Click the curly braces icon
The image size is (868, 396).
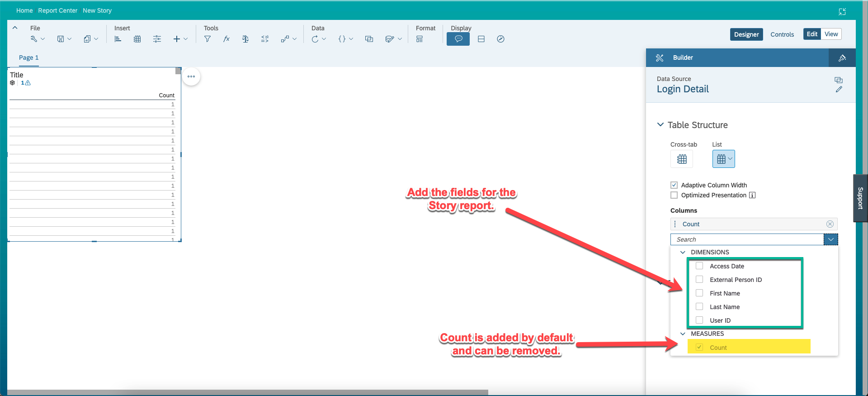pyautogui.click(x=342, y=39)
